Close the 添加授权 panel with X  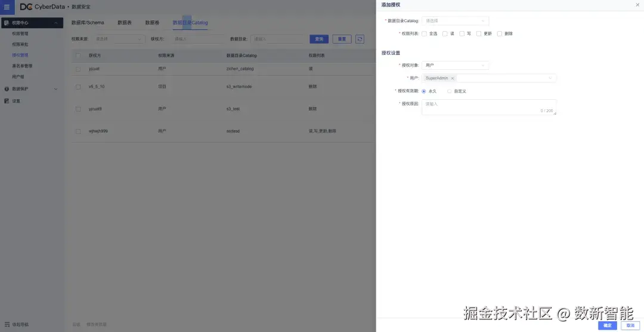637,5
